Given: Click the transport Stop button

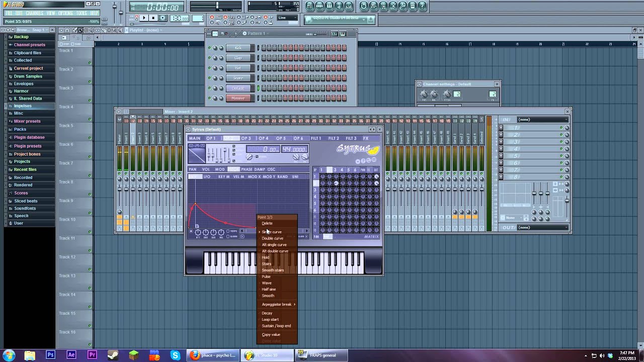Looking at the screenshot, I should 153,18.
